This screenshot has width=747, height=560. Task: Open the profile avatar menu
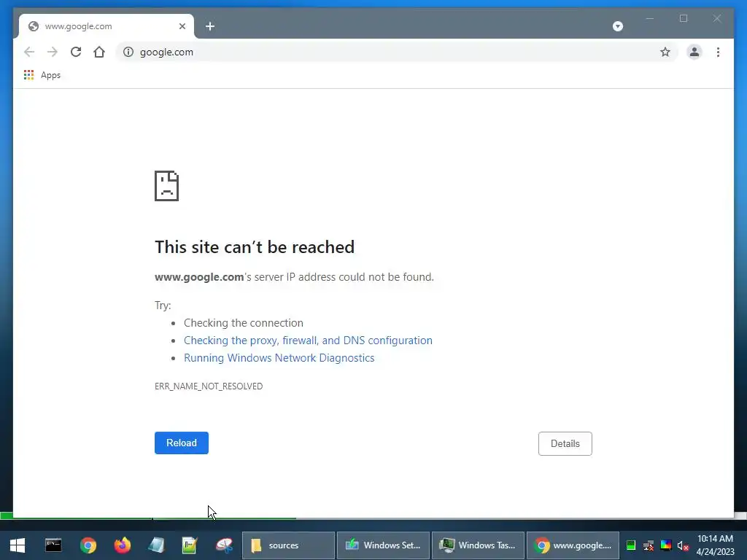point(694,52)
